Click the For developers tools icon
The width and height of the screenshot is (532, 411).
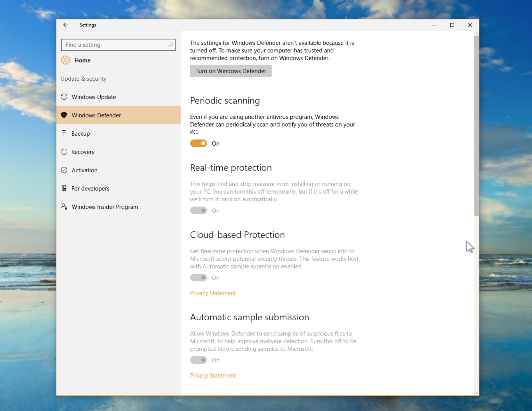point(64,188)
